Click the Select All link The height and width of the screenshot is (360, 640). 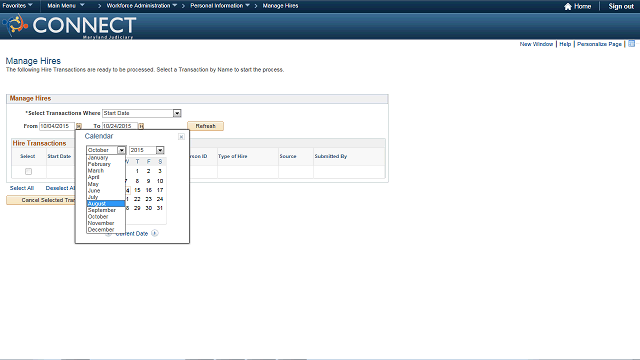tap(22, 188)
